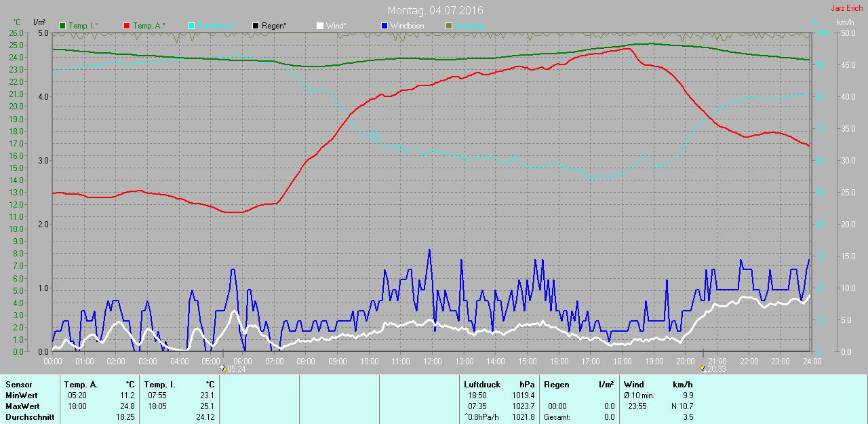This screenshot has height=424, width=868.
Task: Click the pressure minimum '1019.4'
Action: tap(523, 396)
